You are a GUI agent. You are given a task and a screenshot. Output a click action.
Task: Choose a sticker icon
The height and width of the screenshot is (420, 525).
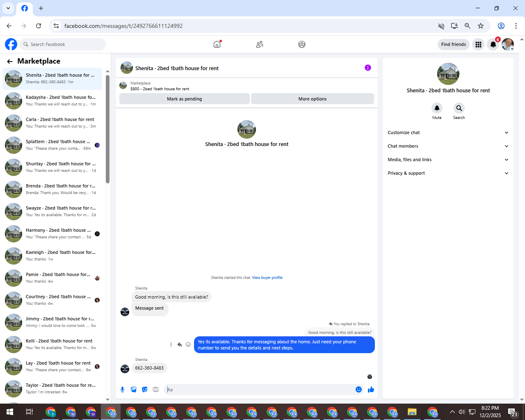pyautogui.click(x=145, y=390)
